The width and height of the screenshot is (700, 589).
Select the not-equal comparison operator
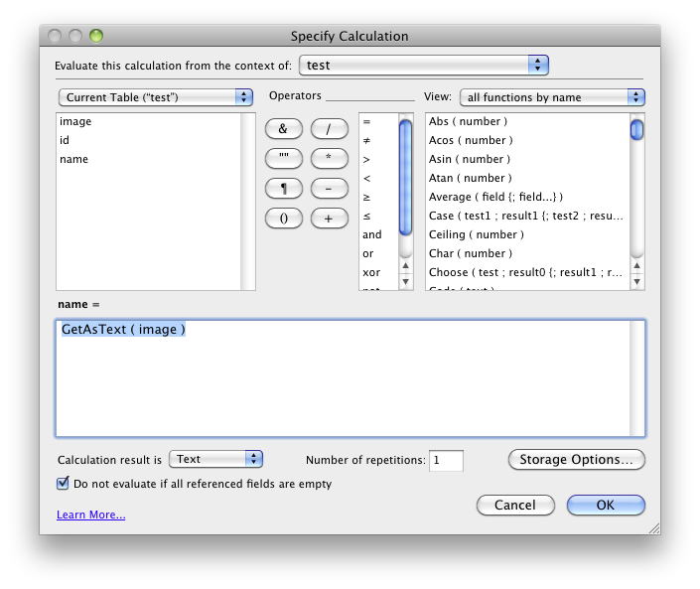(378, 141)
